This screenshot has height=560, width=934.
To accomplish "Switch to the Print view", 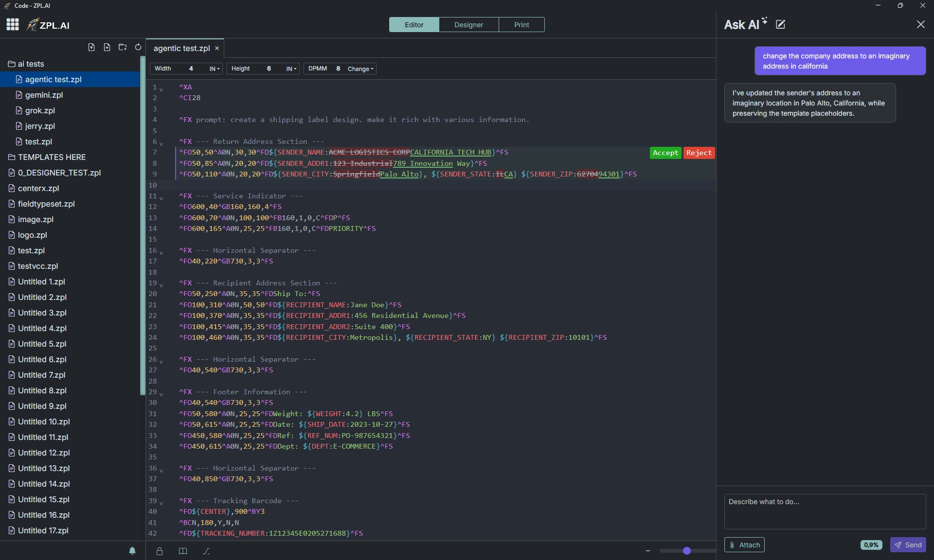I will point(521,25).
